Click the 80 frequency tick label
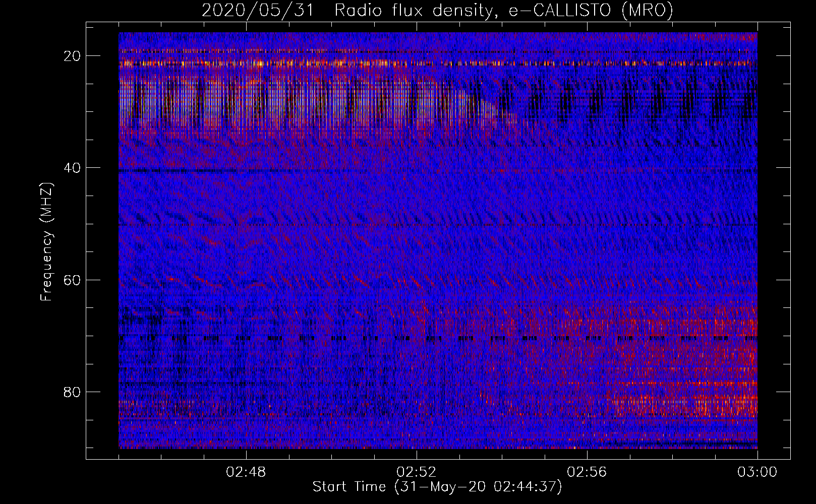This screenshot has width=816, height=504. (x=73, y=392)
